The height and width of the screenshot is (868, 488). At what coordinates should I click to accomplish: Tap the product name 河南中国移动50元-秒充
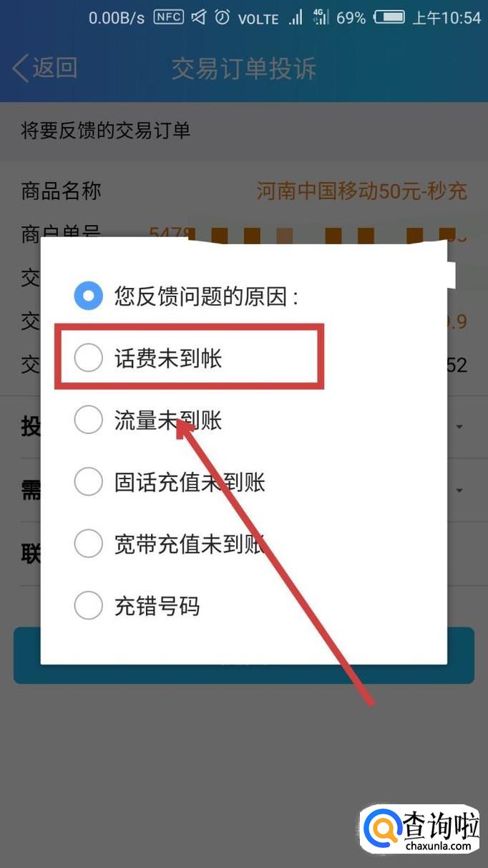[361, 191]
